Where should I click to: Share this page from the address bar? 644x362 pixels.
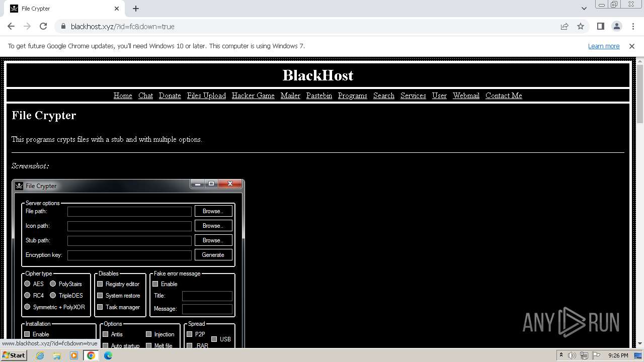565,26
